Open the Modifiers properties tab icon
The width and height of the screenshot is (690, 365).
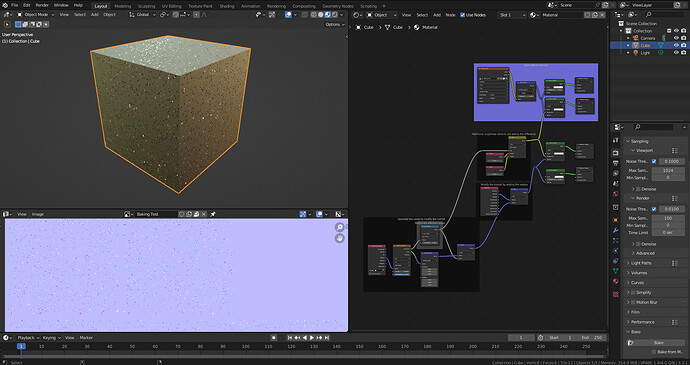[616, 230]
